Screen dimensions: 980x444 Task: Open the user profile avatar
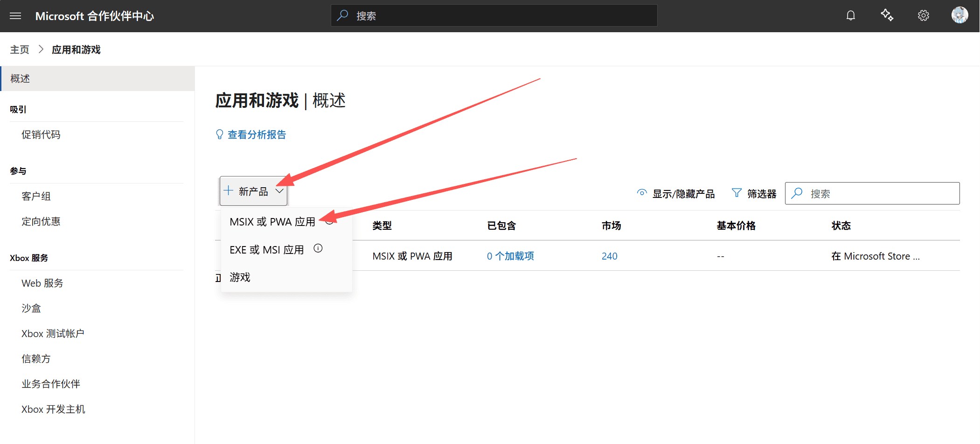pyautogui.click(x=959, y=15)
